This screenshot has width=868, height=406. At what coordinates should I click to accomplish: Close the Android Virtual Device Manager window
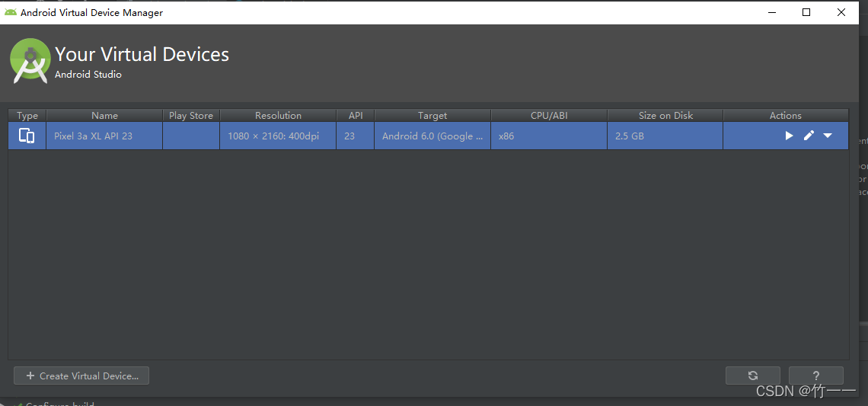coord(841,12)
